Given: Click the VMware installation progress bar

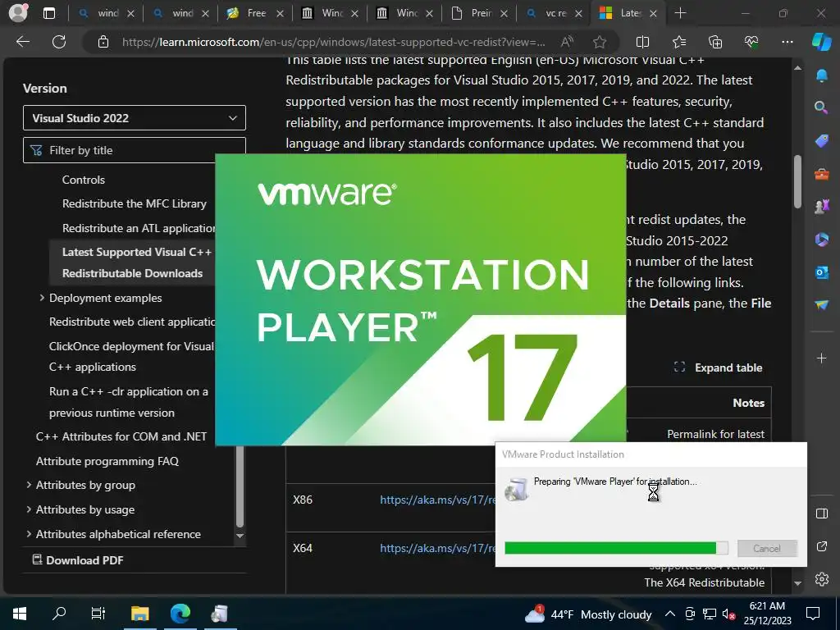Looking at the screenshot, I should click(616, 548).
